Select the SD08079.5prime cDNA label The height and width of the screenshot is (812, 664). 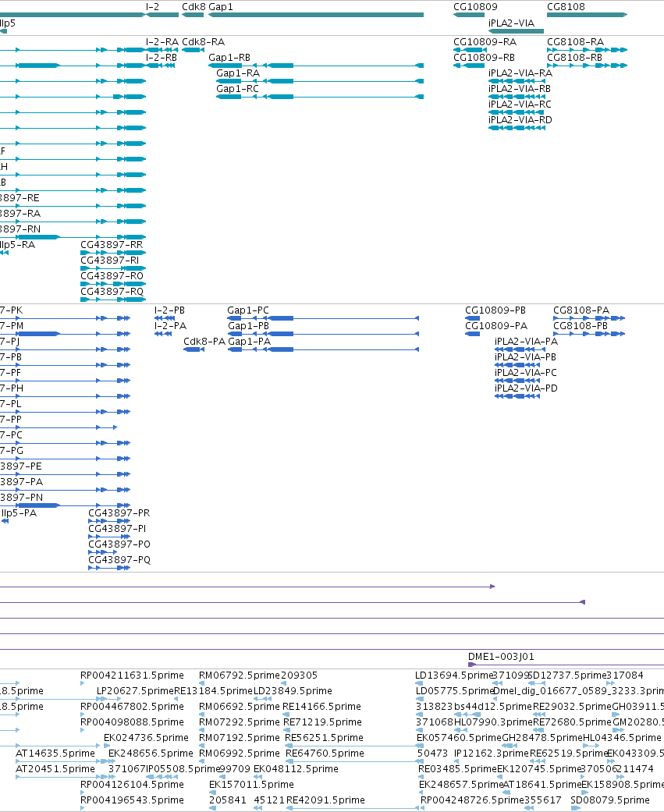pyautogui.click(x=610, y=800)
